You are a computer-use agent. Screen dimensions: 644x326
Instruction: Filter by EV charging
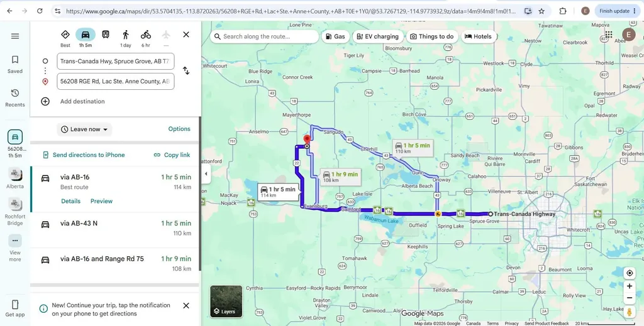click(x=377, y=36)
